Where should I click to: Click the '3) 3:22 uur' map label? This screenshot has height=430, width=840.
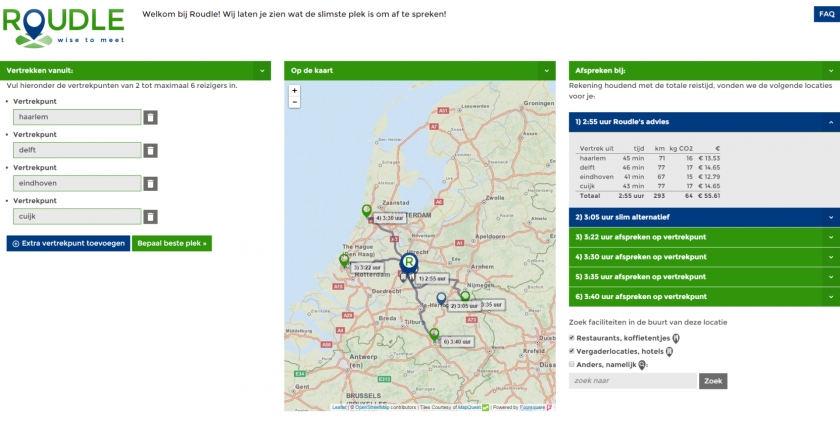(368, 268)
